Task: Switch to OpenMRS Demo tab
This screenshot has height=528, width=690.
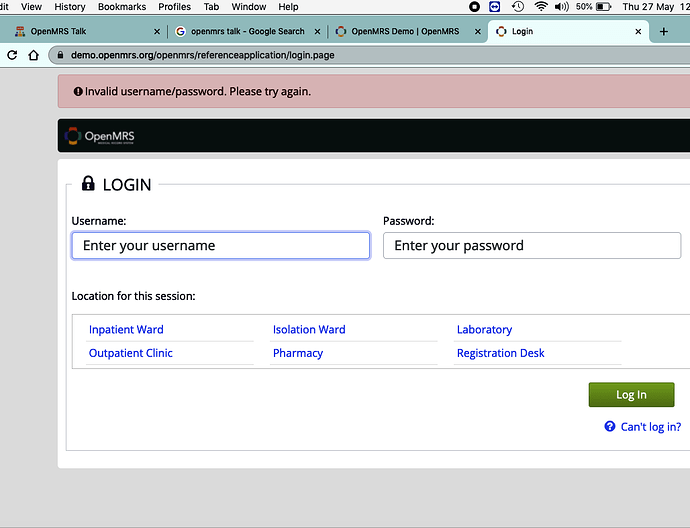Action: [x=407, y=32]
